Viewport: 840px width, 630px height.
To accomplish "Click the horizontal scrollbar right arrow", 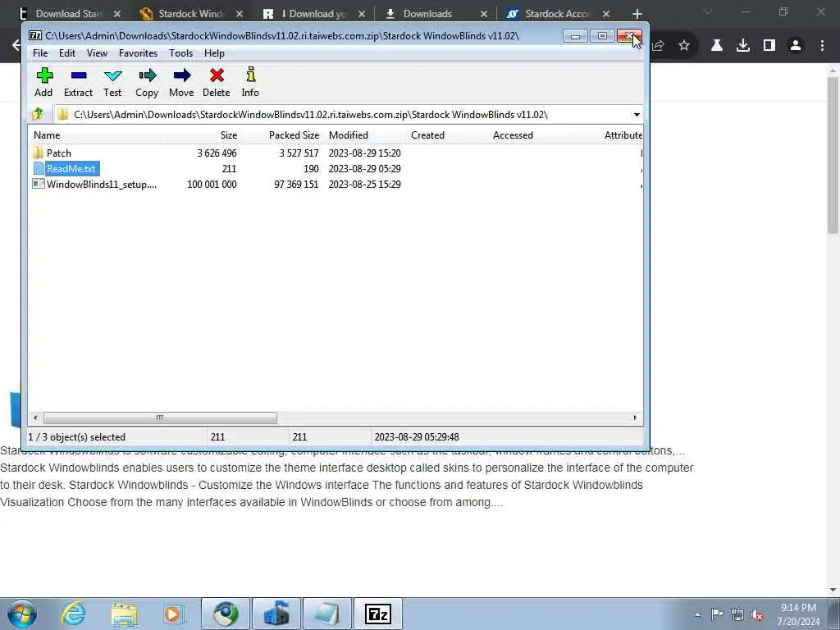I will (636, 418).
